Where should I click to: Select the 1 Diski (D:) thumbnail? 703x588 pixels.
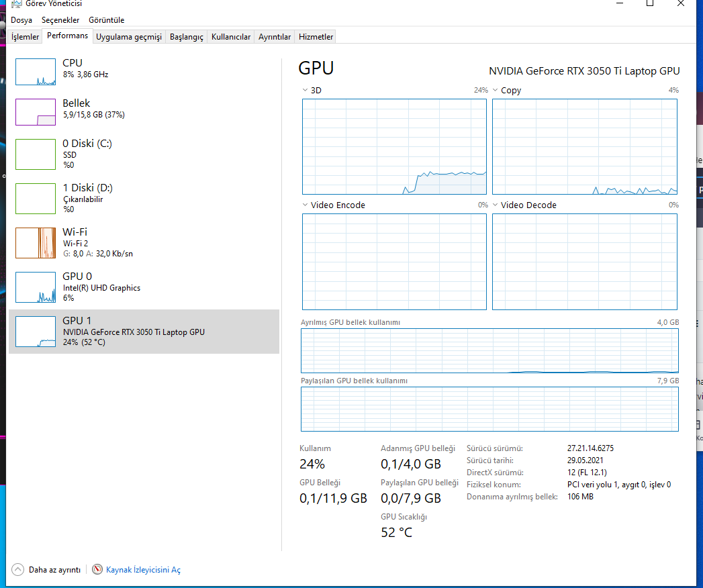click(x=36, y=199)
